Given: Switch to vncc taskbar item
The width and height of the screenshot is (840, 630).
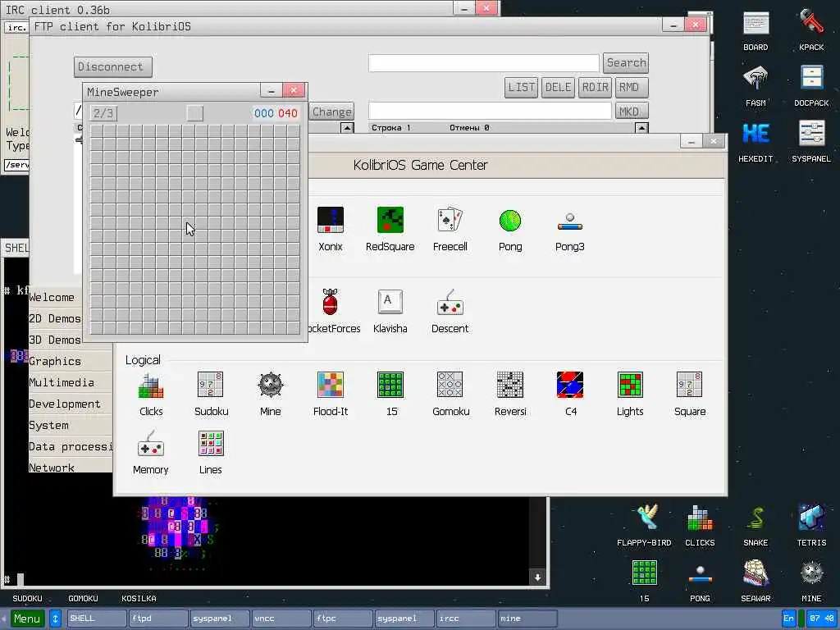Looking at the screenshot, I should [x=281, y=619].
